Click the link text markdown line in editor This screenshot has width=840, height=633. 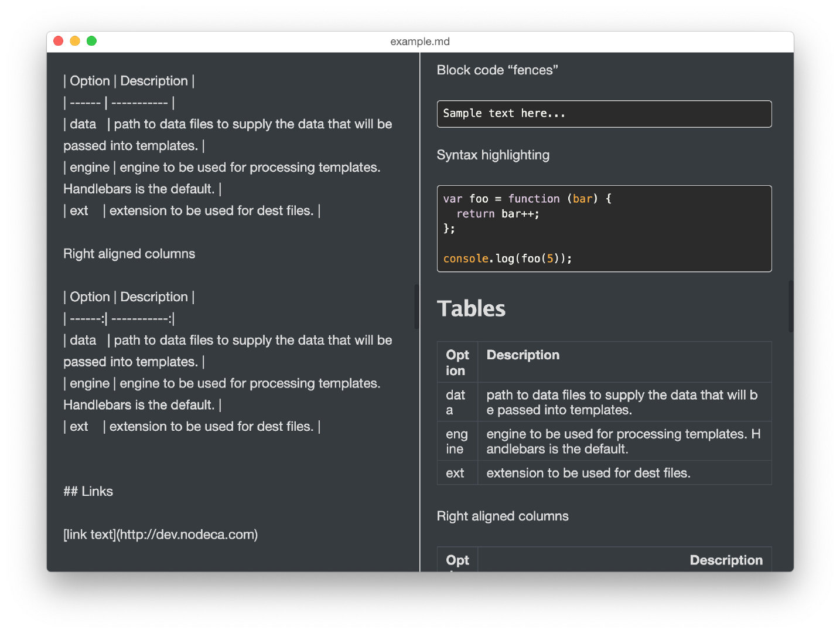[161, 535]
